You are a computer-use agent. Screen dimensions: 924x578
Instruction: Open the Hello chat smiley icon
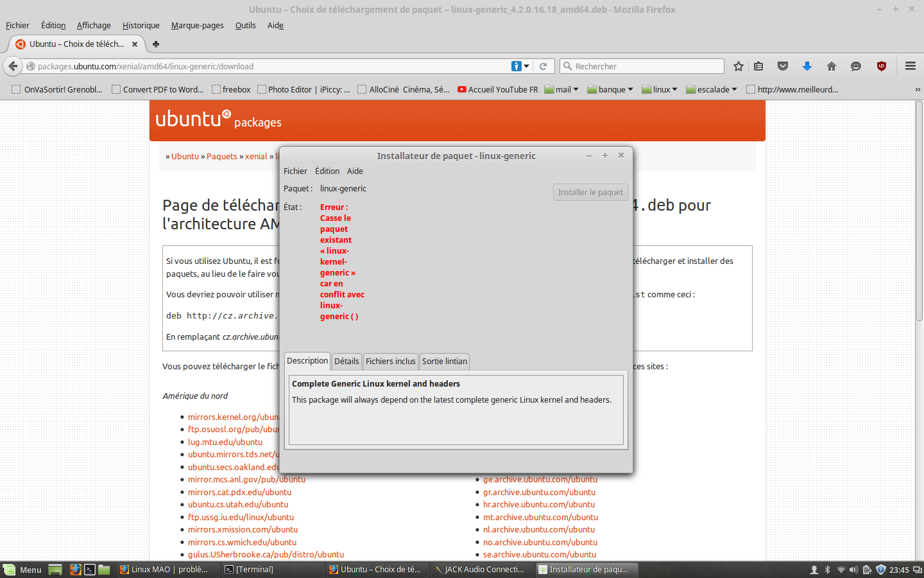(856, 66)
